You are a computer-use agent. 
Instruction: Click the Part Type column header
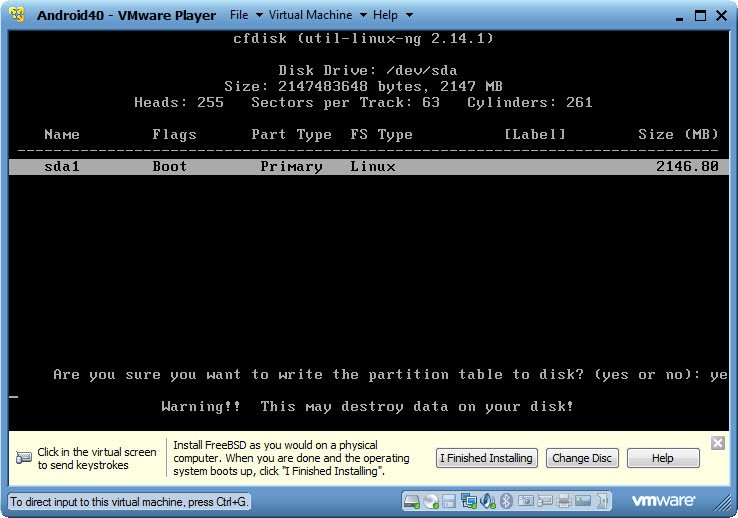click(x=291, y=135)
